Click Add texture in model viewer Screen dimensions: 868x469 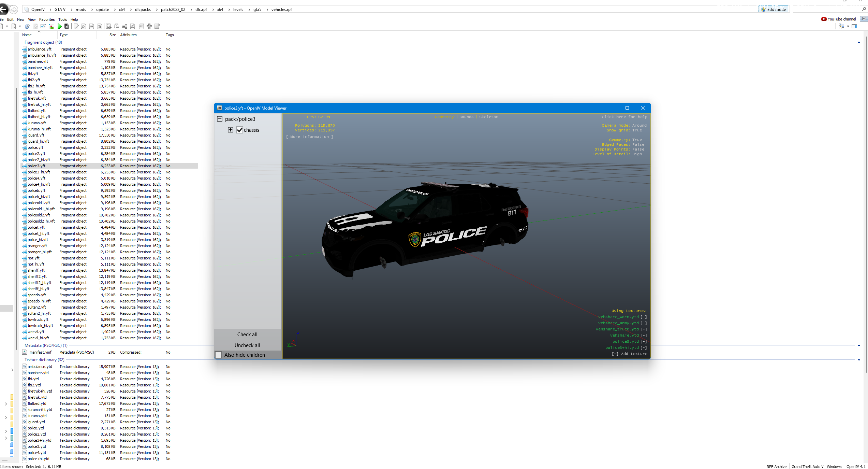tap(630, 354)
